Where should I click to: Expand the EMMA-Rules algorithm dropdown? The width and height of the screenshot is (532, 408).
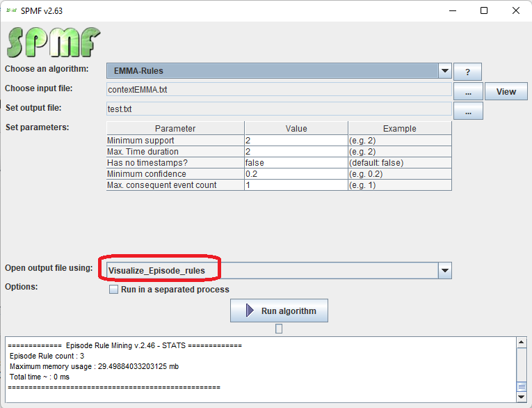(x=445, y=70)
